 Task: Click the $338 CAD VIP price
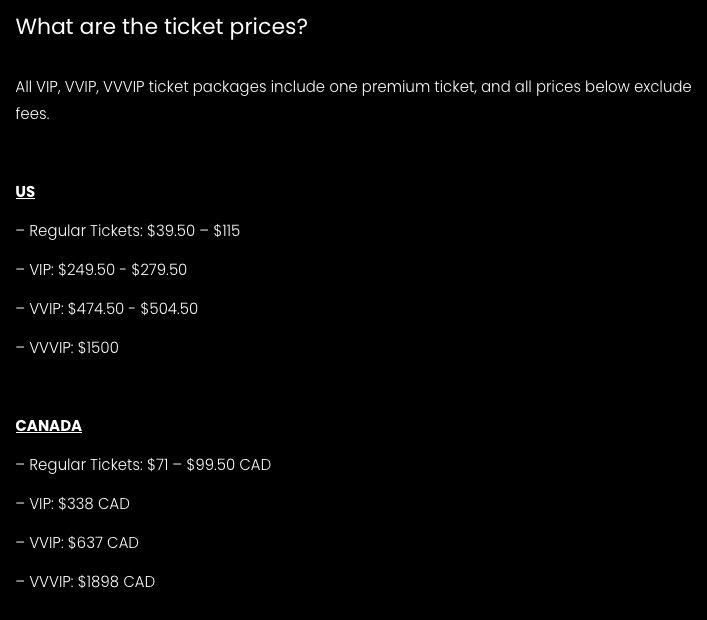coord(93,504)
